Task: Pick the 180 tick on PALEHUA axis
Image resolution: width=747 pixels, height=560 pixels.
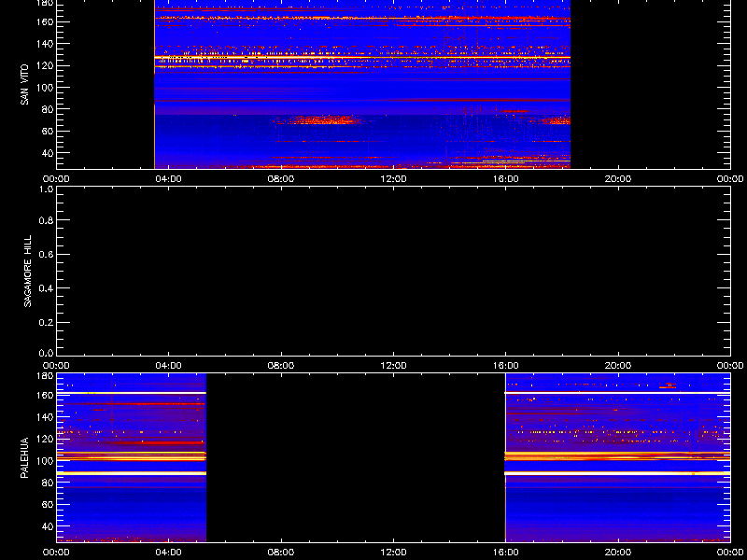Action: [46, 376]
